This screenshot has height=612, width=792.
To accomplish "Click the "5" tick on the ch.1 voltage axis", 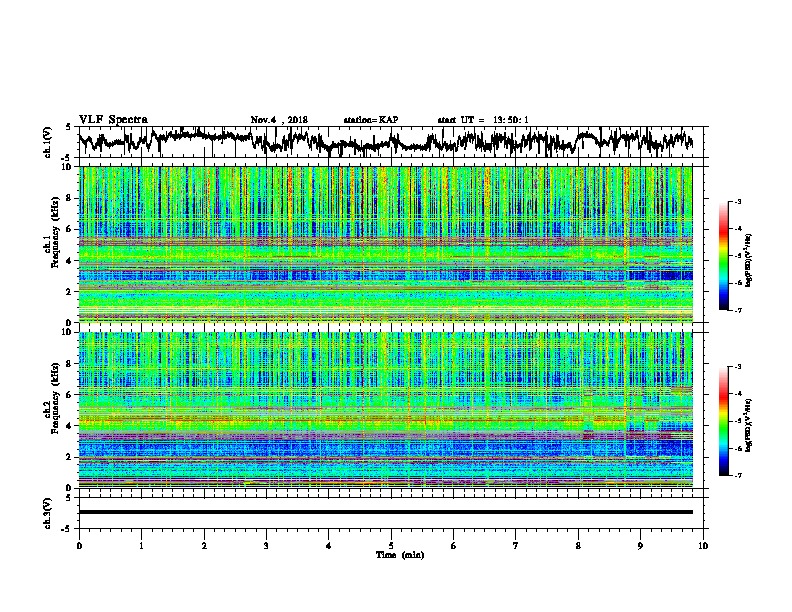I will click(69, 127).
